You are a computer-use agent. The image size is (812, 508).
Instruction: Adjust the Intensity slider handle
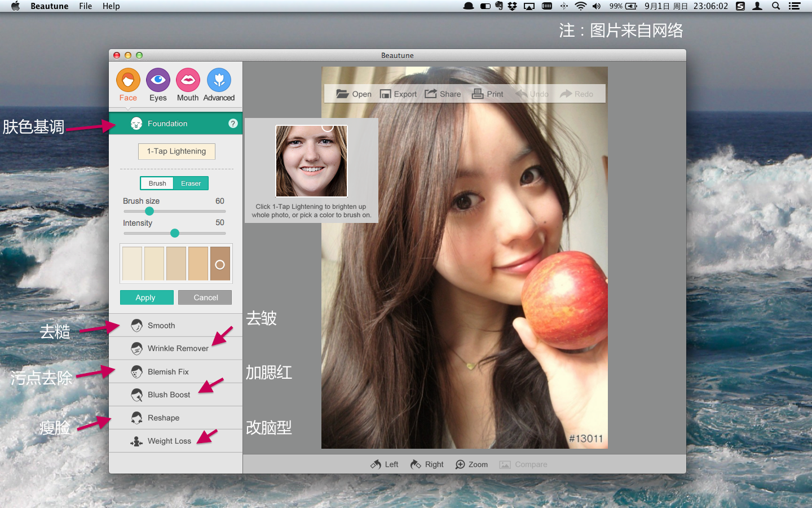(x=175, y=233)
